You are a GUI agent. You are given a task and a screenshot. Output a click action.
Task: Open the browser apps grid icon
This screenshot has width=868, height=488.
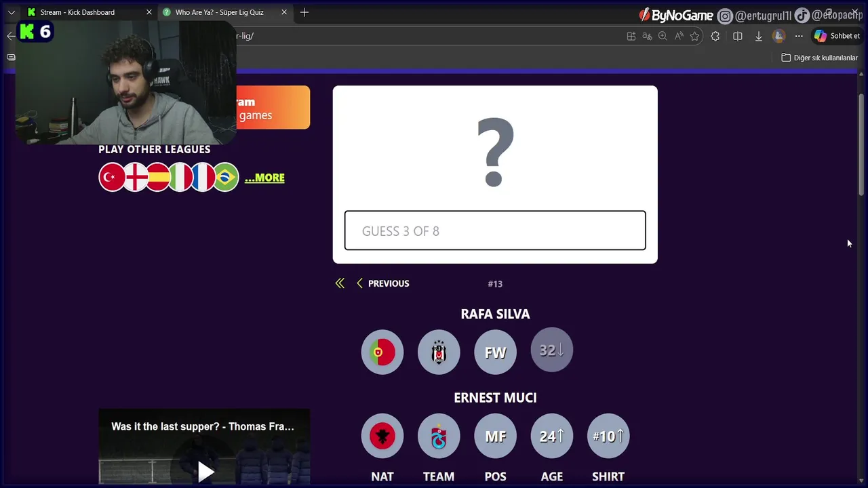point(631,36)
